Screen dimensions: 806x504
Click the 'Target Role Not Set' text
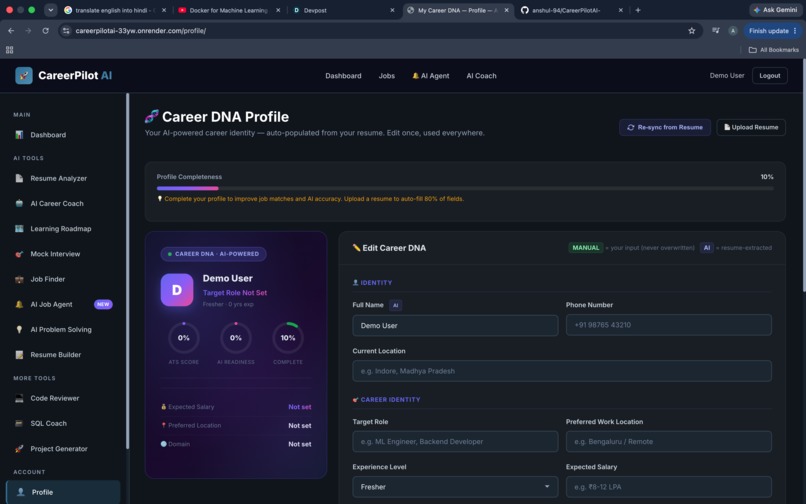[x=235, y=293]
